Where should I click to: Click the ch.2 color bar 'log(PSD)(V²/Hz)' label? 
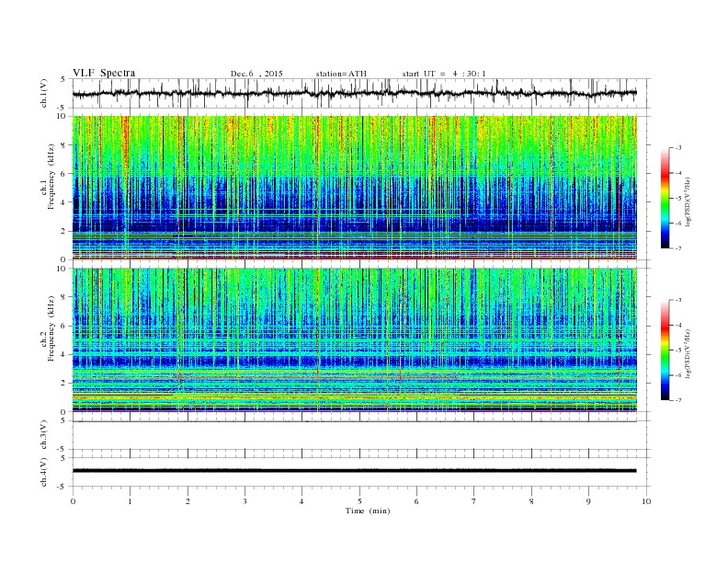coord(688,353)
